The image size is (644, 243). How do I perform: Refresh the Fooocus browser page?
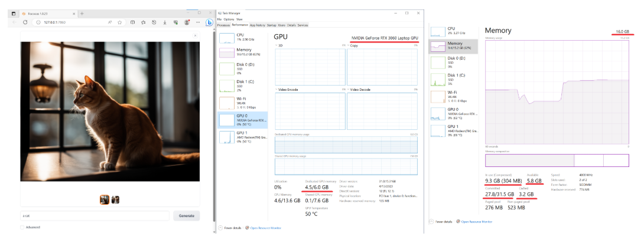coord(25,22)
